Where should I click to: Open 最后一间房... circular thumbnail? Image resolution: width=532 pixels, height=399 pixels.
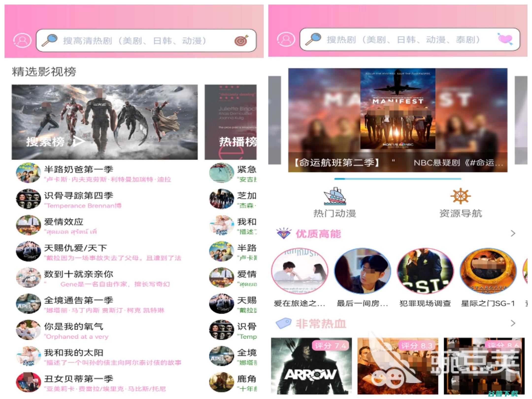[x=363, y=271]
